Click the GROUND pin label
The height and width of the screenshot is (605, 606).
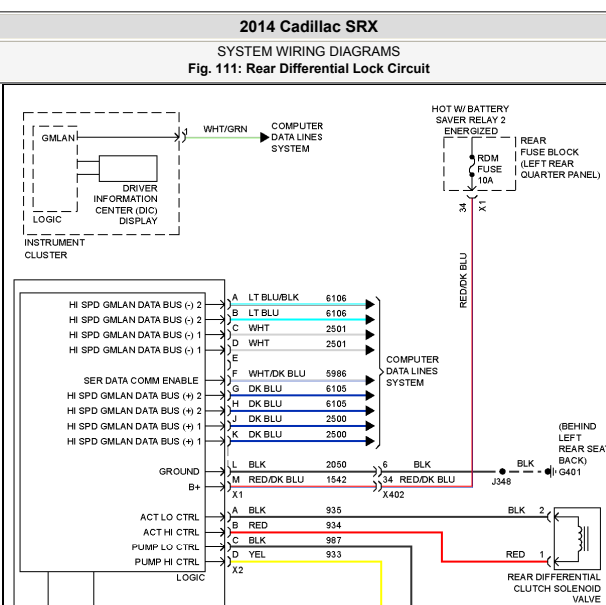(179, 471)
